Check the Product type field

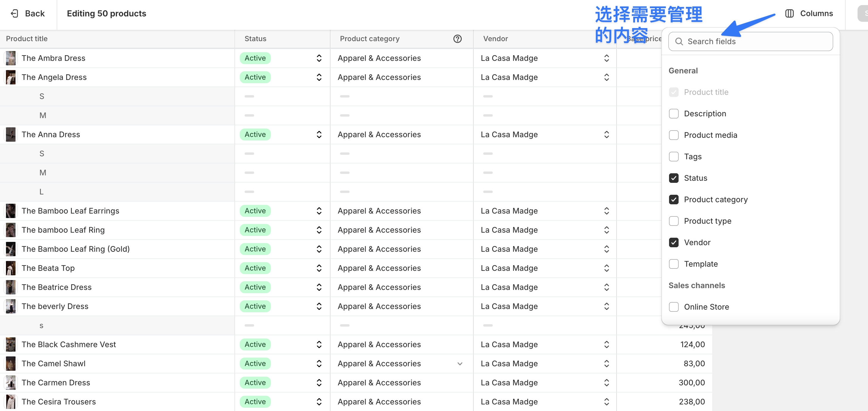(674, 221)
